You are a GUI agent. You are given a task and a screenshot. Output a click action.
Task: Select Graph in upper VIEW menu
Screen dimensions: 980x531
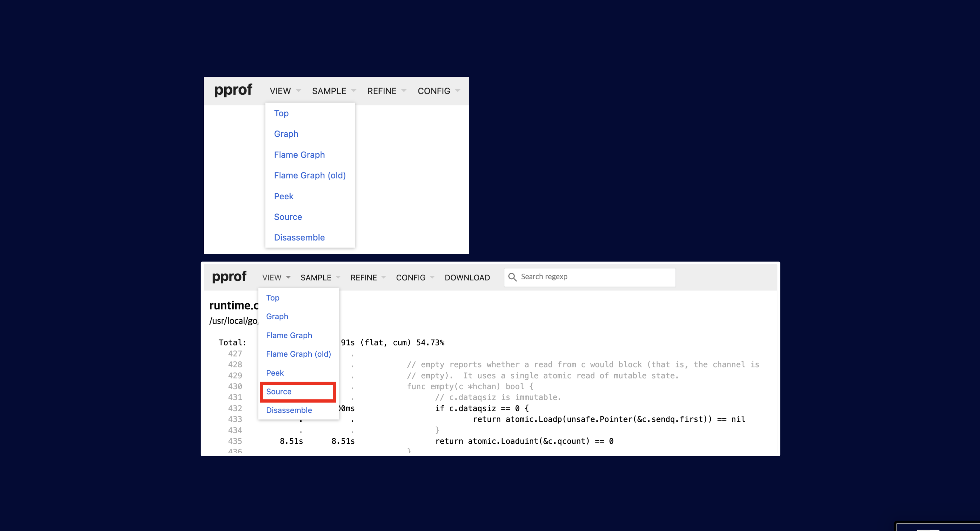(286, 134)
